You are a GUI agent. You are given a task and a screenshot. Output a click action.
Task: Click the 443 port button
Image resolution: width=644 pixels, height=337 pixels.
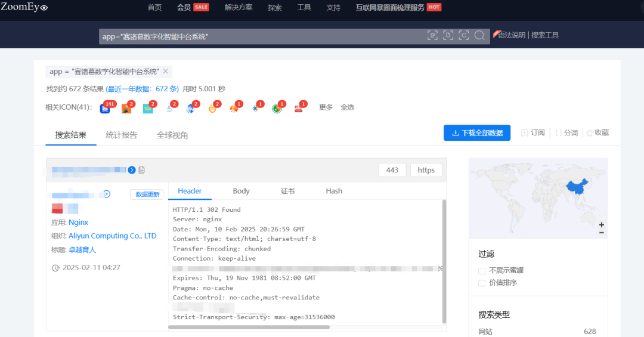[x=392, y=170]
